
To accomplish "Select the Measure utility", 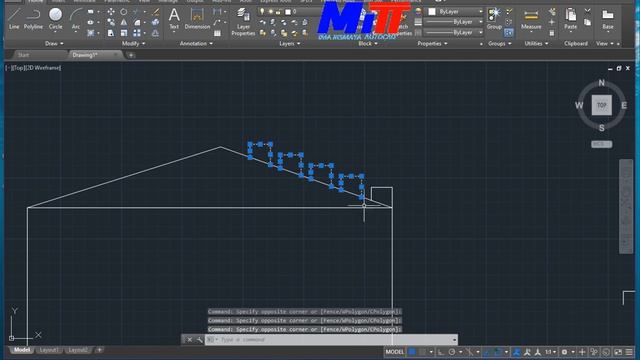I will click(x=531, y=20).
